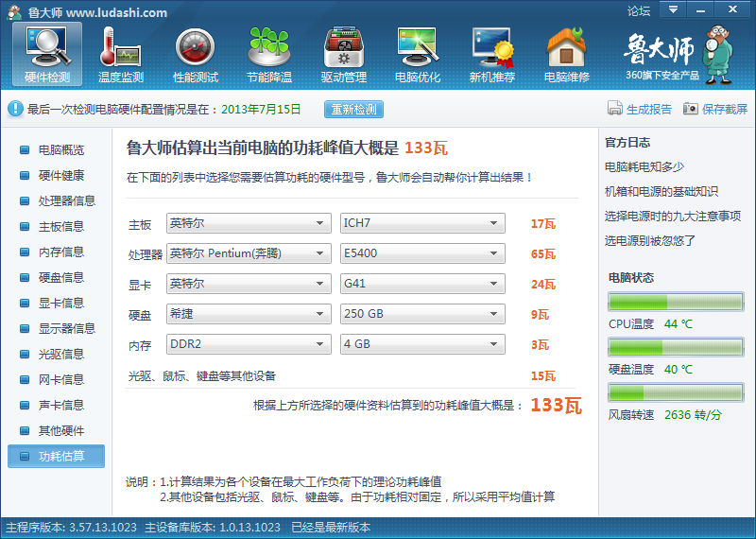Click the 2013年7月15日 detection date
756x539 pixels.
click(261, 109)
